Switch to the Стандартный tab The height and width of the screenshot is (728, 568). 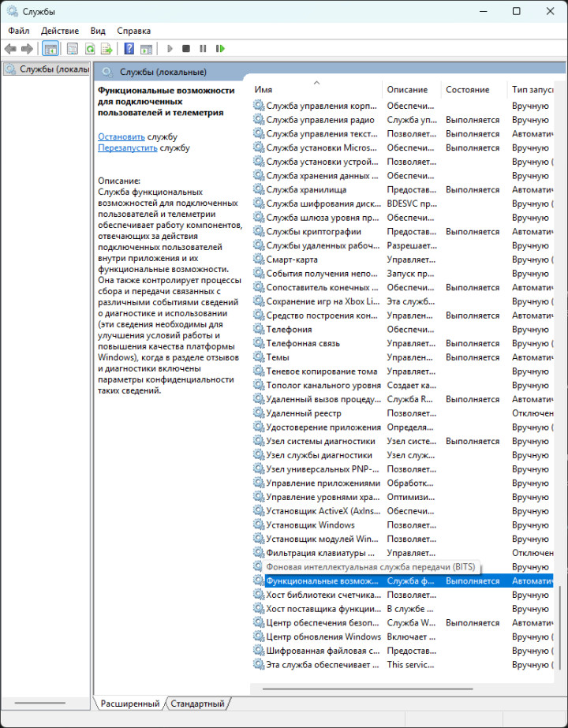coord(197,704)
